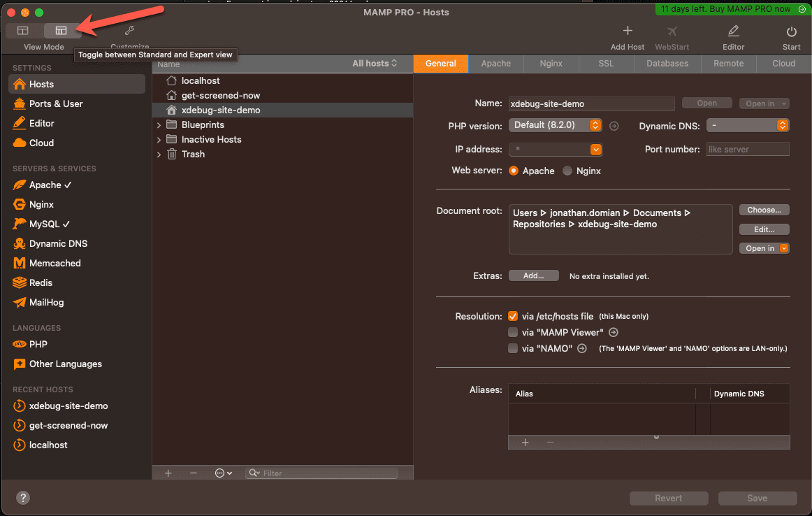The height and width of the screenshot is (516, 812).
Task: Select the Nginx web server radio button
Action: 567,171
